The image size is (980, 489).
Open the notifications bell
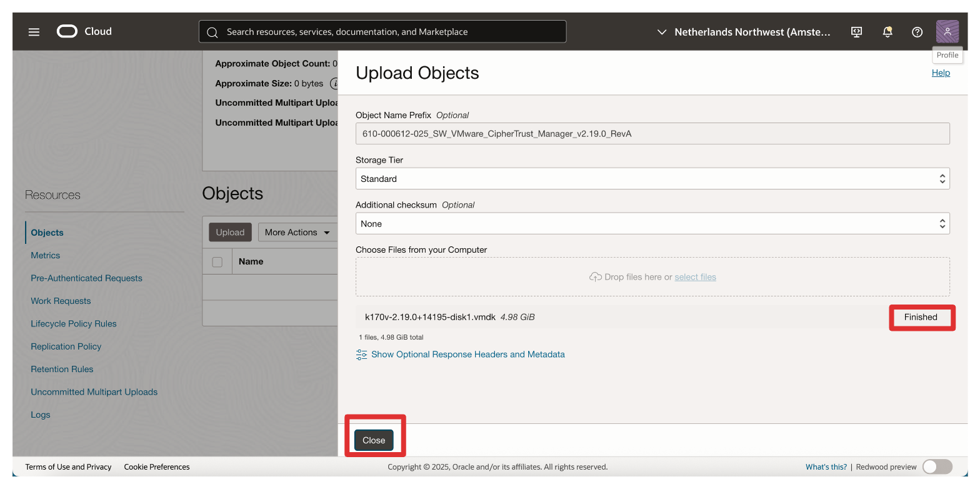pos(887,32)
